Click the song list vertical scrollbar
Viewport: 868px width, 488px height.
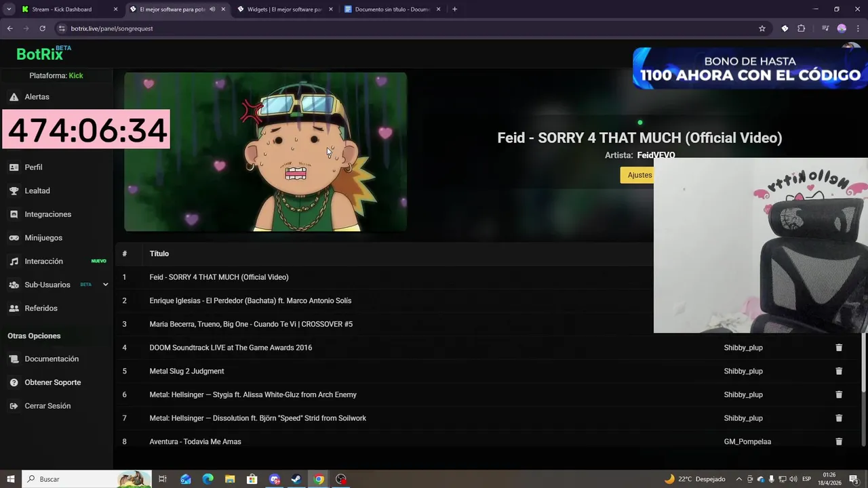863,362
